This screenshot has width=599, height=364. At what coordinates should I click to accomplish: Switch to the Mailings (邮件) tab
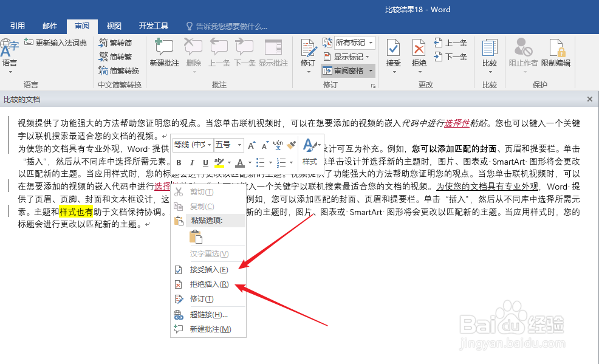point(50,26)
